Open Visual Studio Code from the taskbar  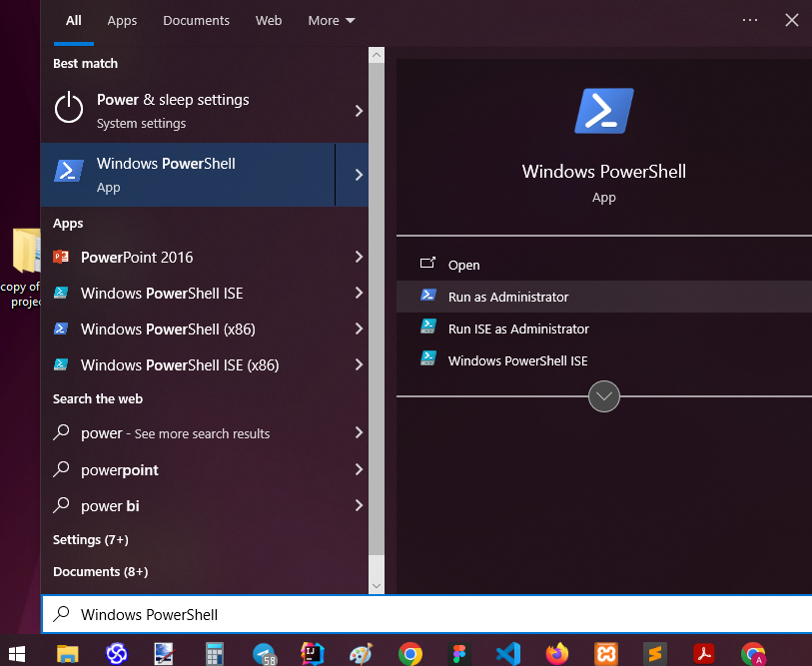[508, 654]
